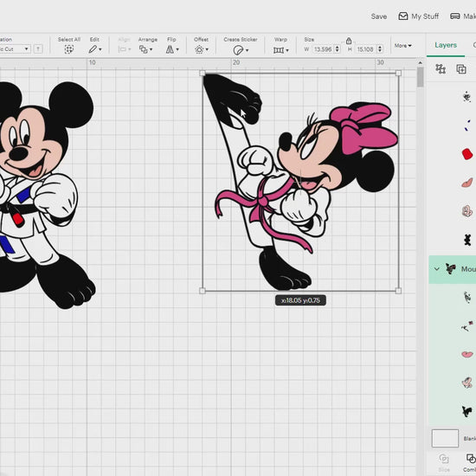Click the Combine tool icon

(x=471, y=459)
